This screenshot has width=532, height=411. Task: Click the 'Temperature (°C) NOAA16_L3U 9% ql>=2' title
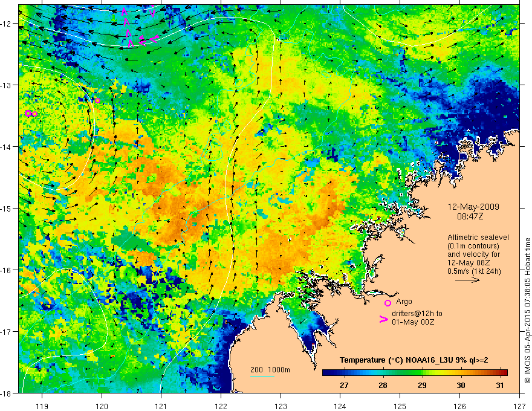tap(414, 360)
